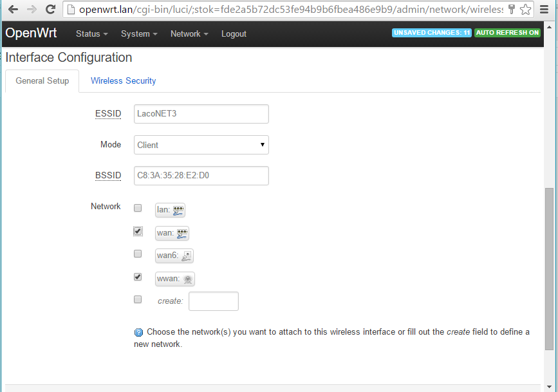Click the browser back arrow
The height and width of the screenshot is (392, 558).
click(x=13, y=10)
